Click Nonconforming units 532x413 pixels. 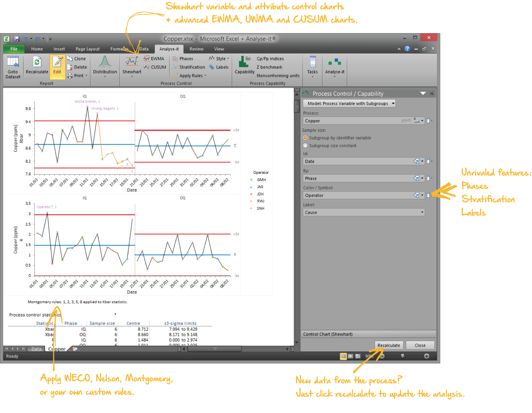[278, 76]
